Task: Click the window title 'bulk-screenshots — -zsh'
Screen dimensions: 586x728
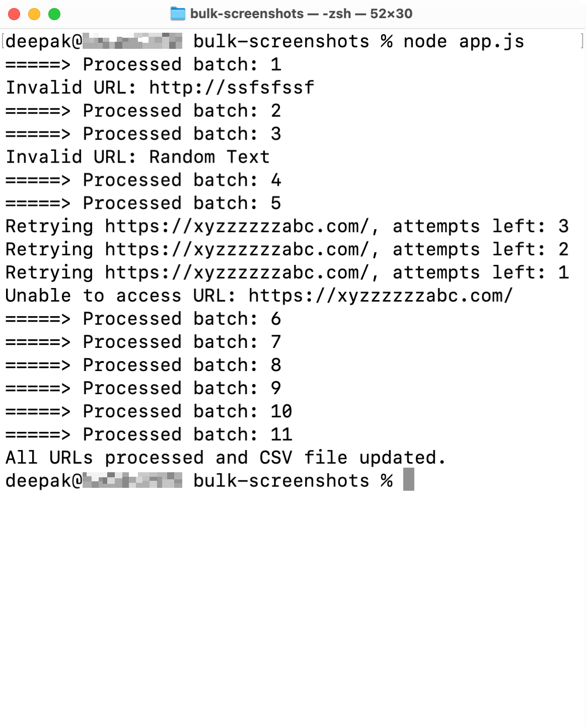Action: click(301, 14)
